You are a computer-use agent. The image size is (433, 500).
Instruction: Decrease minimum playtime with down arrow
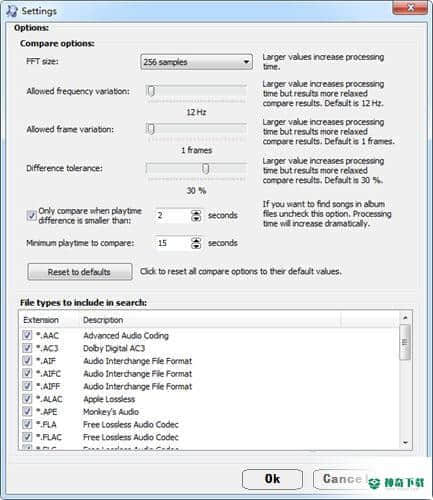[196, 246]
